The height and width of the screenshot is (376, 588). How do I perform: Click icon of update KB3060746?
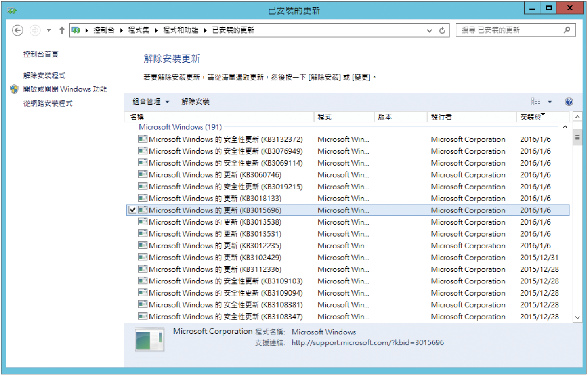pos(142,175)
